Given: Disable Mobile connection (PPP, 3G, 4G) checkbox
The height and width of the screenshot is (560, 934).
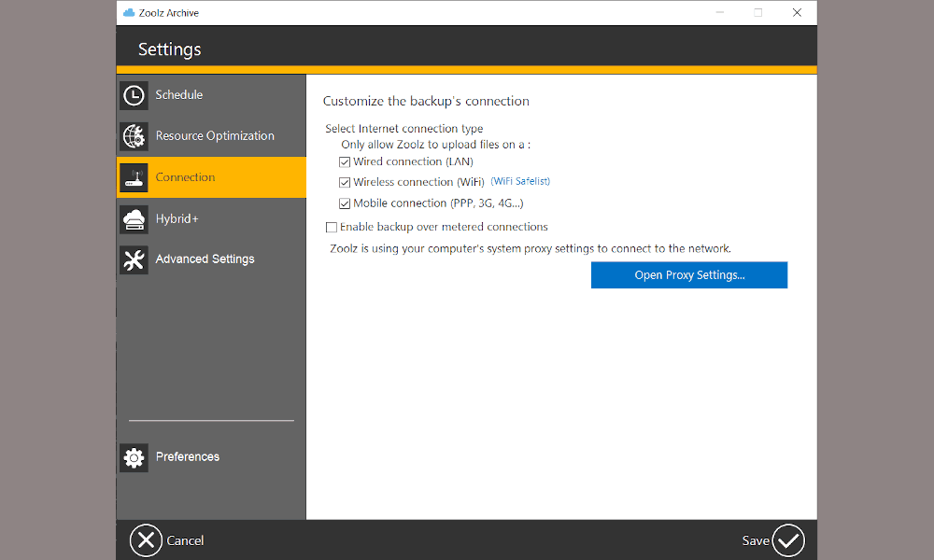Looking at the screenshot, I should (x=345, y=203).
